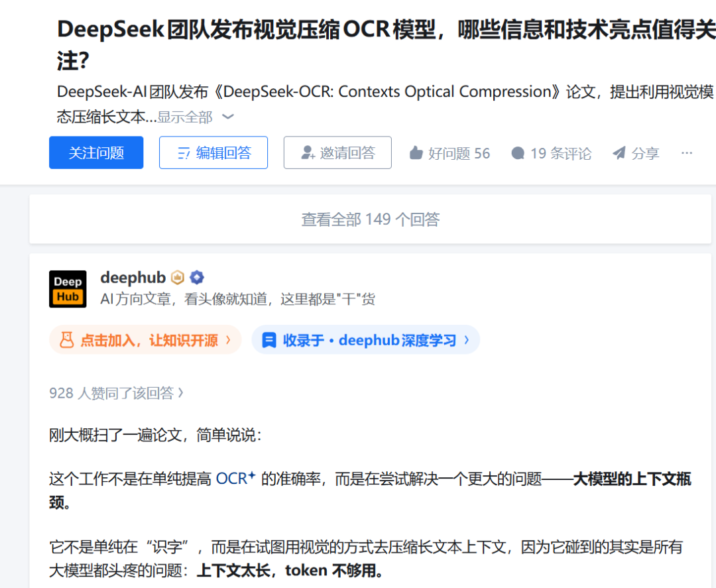Click the blue OCR keyword link
The height and width of the screenshot is (588, 716).
(235, 479)
